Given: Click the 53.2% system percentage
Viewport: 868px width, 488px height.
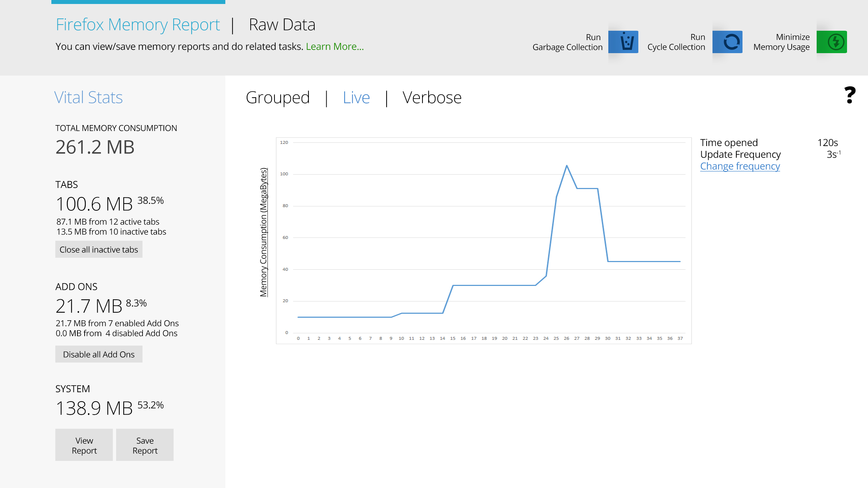Looking at the screenshot, I should (x=150, y=405).
